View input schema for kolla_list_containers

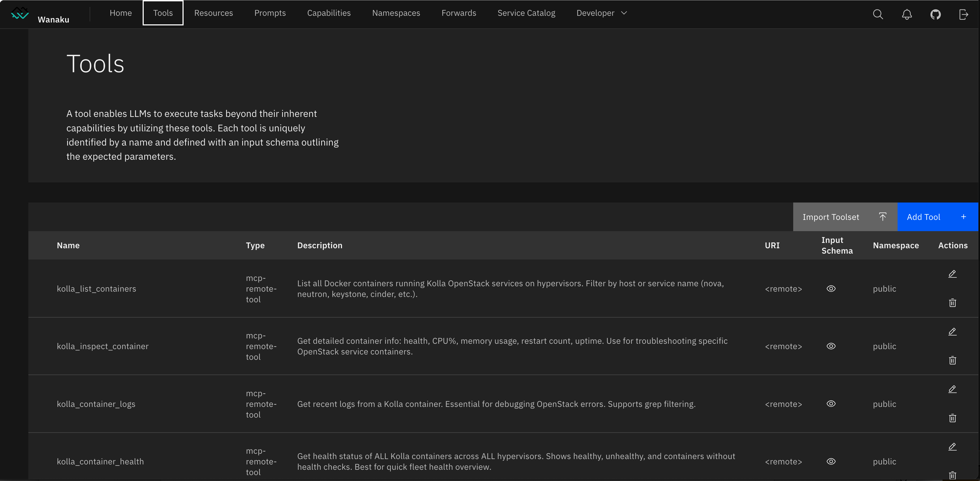click(x=831, y=289)
